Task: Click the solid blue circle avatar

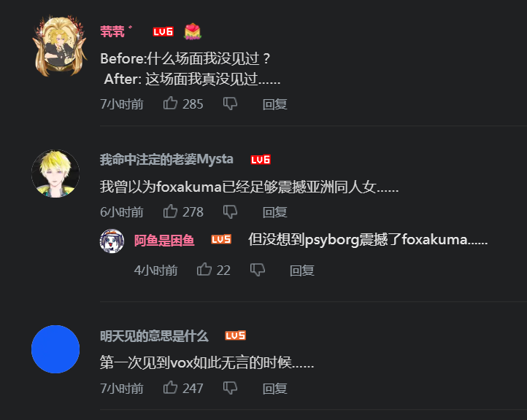Action: (55, 349)
